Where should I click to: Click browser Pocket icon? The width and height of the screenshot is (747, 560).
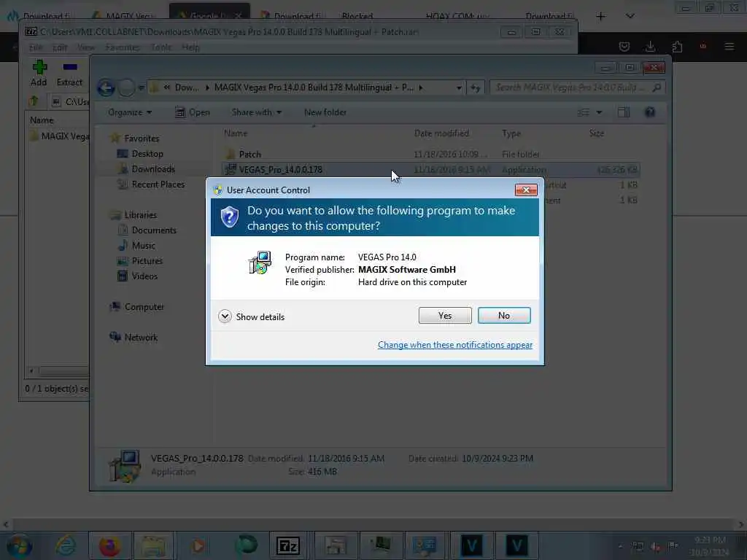pos(624,46)
